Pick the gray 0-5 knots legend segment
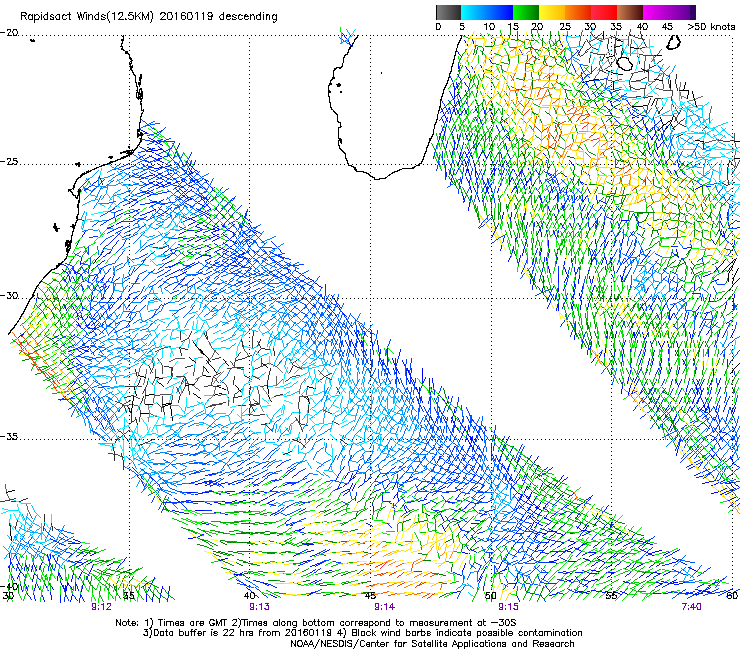The width and height of the screenshot is (740, 650). coord(448,12)
